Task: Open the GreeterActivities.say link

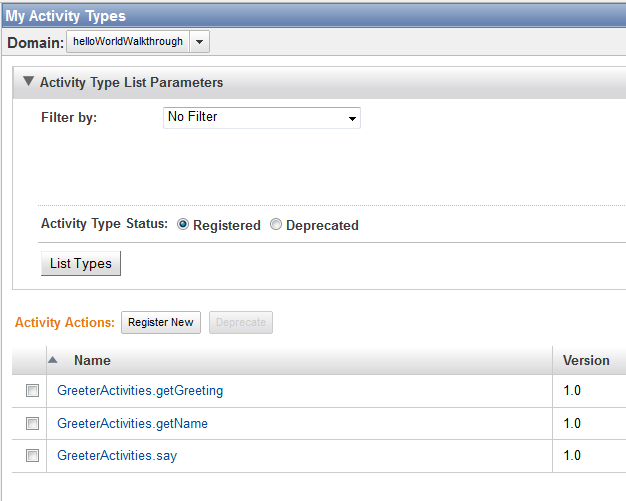Action: tap(117, 456)
